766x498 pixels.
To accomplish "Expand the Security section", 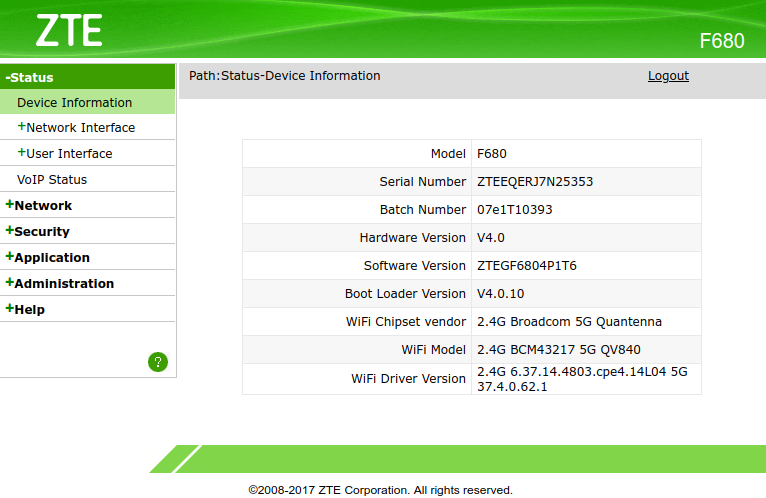I will [x=38, y=231].
